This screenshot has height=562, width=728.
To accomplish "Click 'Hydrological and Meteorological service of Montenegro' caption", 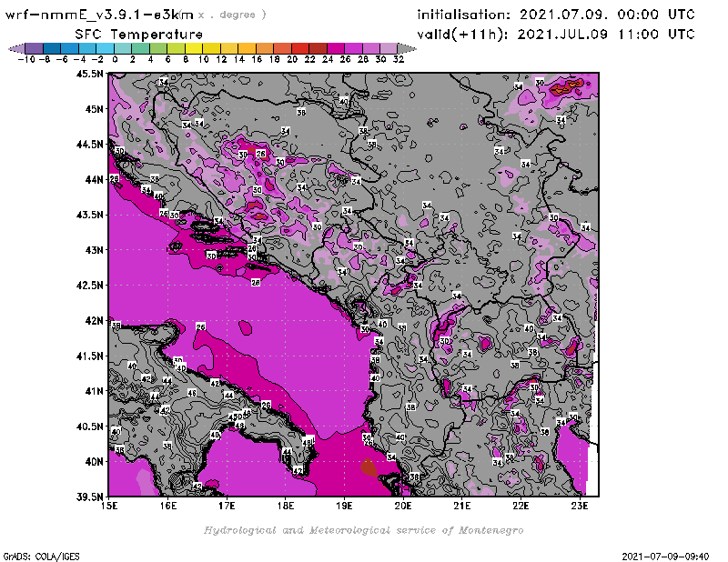I will [x=363, y=530].
